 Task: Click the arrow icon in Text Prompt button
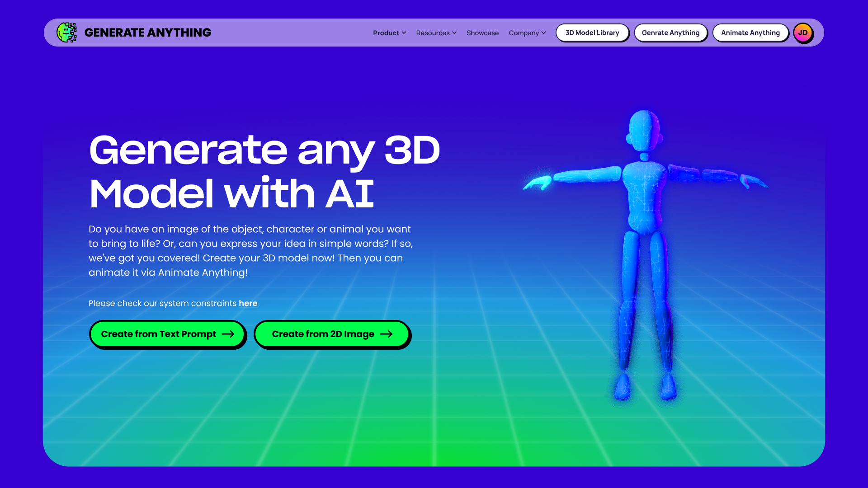[x=228, y=334]
